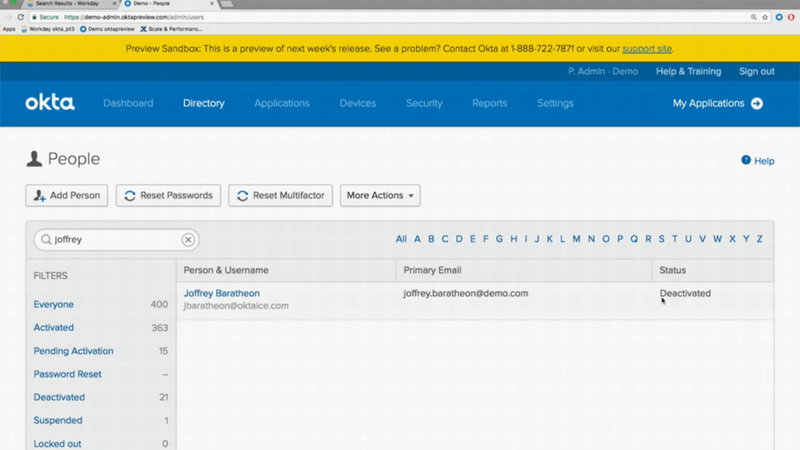Follow the support site link in banner
800x450 pixels.
click(647, 48)
